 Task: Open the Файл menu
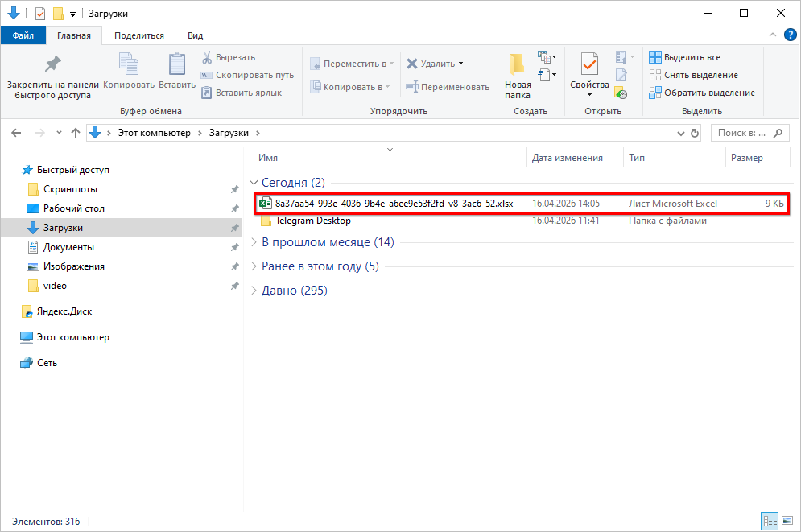coord(23,35)
